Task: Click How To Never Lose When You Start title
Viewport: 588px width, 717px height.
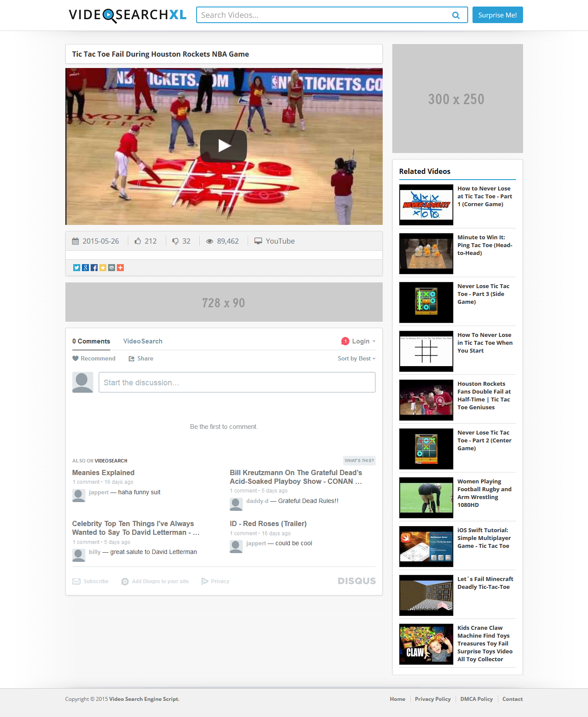Action: 485,343
